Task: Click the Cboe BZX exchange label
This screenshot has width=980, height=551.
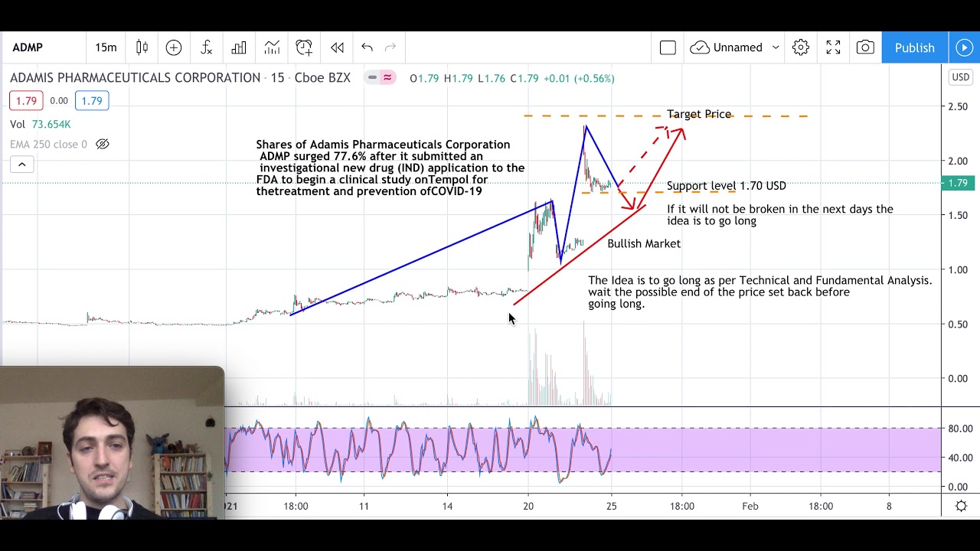Action: tap(323, 78)
